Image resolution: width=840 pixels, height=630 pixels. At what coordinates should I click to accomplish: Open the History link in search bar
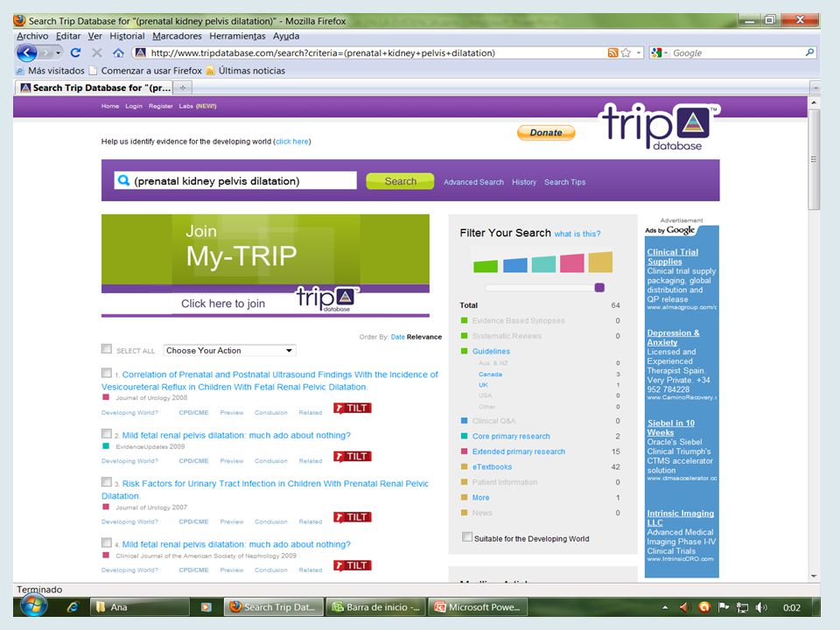point(524,182)
